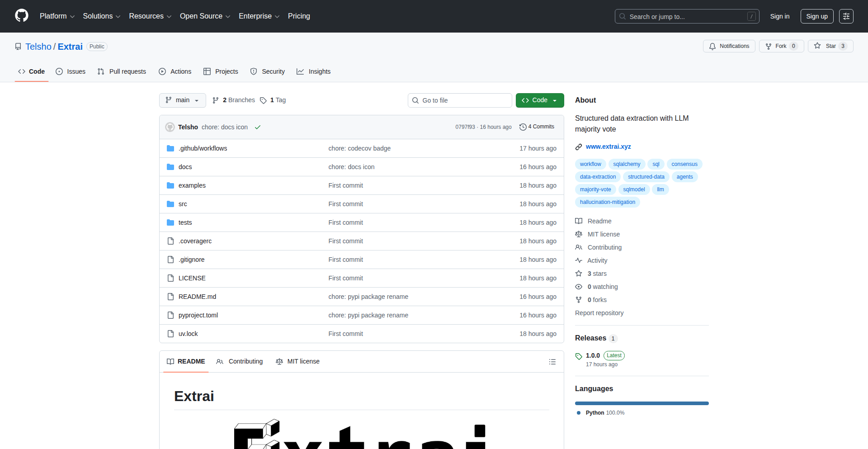Screen dimensions: 868x449
Task: Click the link icon beside www.extrai.xyz
Action: [579, 147]
